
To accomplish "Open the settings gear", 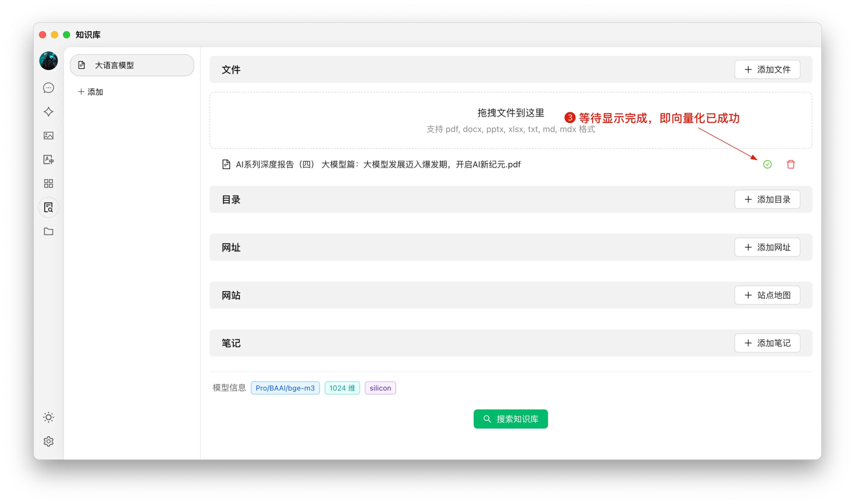I will click(x=48, y=441).
